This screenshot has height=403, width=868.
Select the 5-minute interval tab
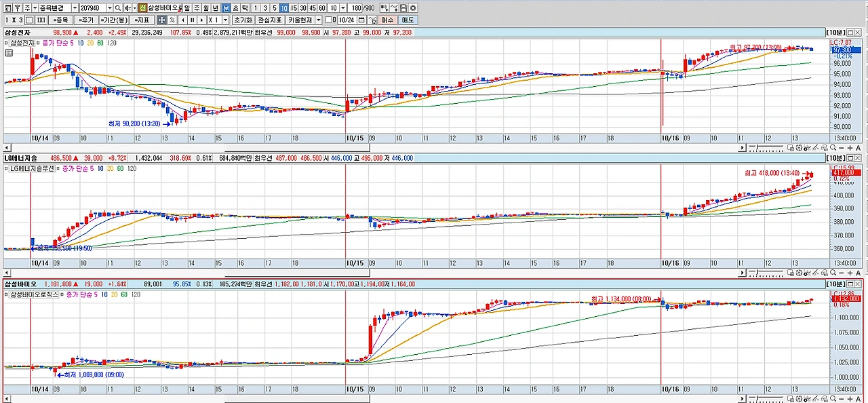275,7
